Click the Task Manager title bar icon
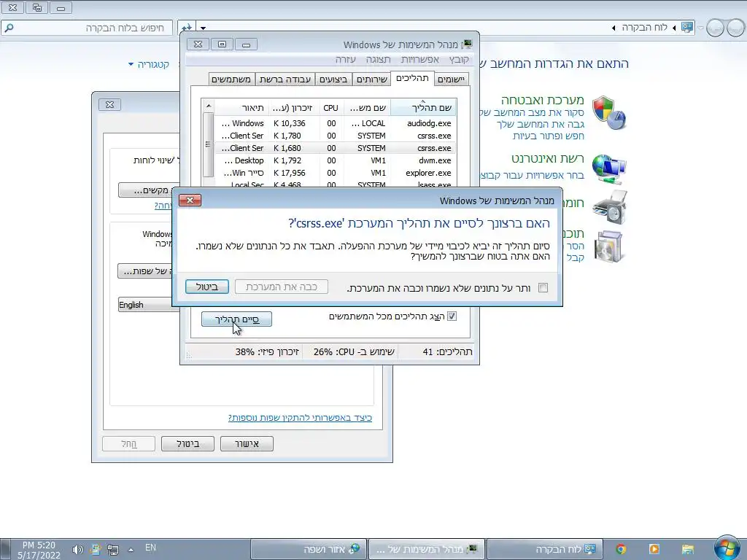Screen dimensions: 747x560 (x=468, y=44)
